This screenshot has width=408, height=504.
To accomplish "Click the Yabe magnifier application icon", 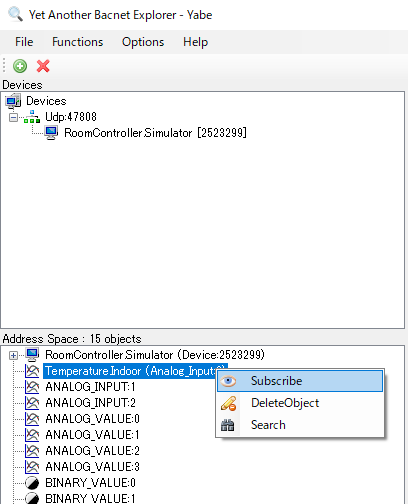I will pos(16,14).
